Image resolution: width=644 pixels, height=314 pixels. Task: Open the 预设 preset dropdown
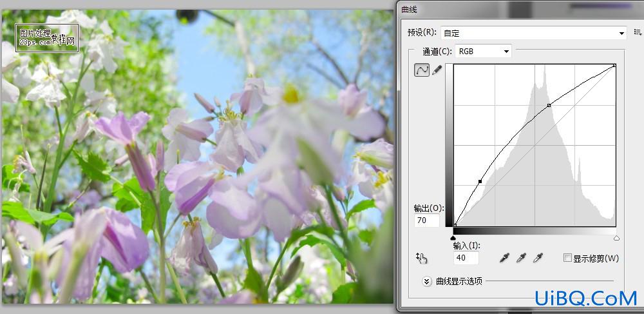point(533,33)
